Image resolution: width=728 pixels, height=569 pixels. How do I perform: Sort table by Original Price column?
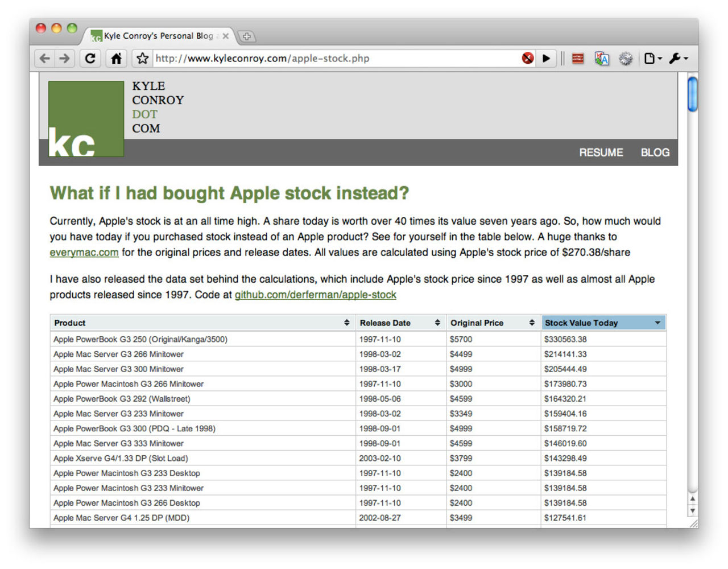point(493,323)
